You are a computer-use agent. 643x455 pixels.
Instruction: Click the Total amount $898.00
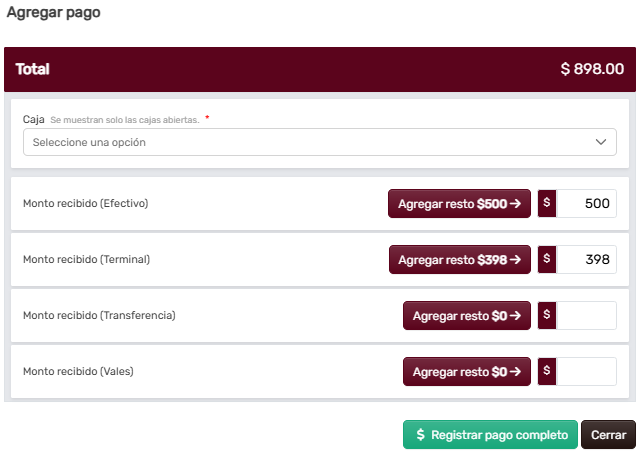(592, 69)
